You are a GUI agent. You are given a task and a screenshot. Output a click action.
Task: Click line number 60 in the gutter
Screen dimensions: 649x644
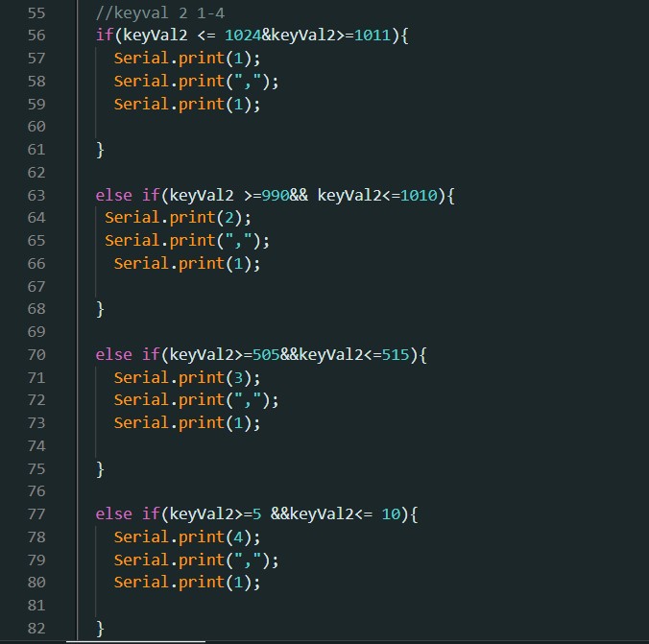tap(36, 127)
